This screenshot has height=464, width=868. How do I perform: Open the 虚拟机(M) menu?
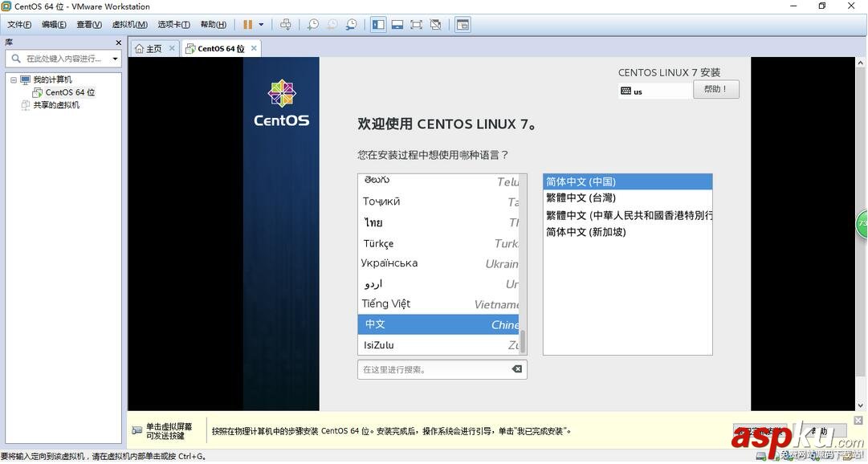coord(129,24)
